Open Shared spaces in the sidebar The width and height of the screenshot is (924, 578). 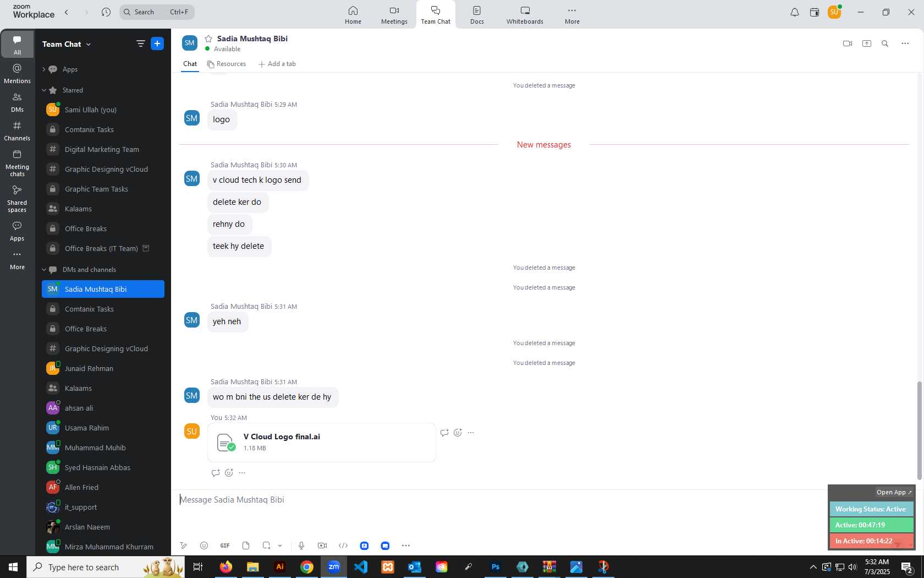(17, 199)
